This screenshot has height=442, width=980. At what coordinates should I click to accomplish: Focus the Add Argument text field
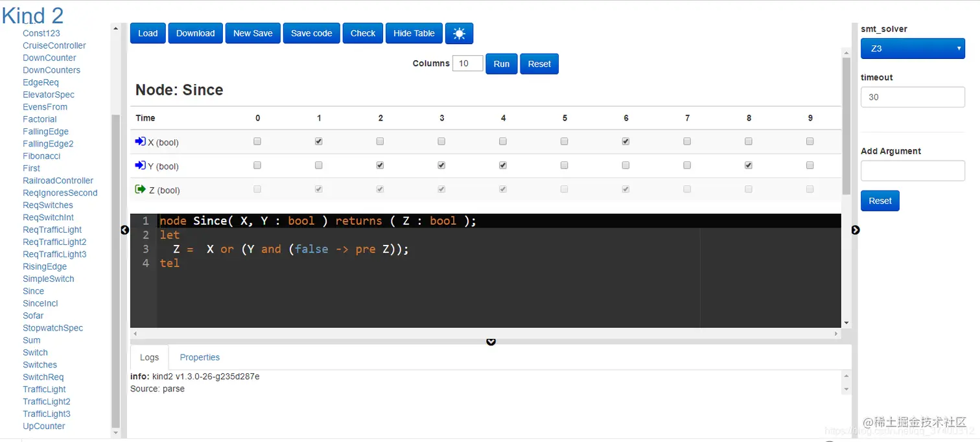[913, 170]
